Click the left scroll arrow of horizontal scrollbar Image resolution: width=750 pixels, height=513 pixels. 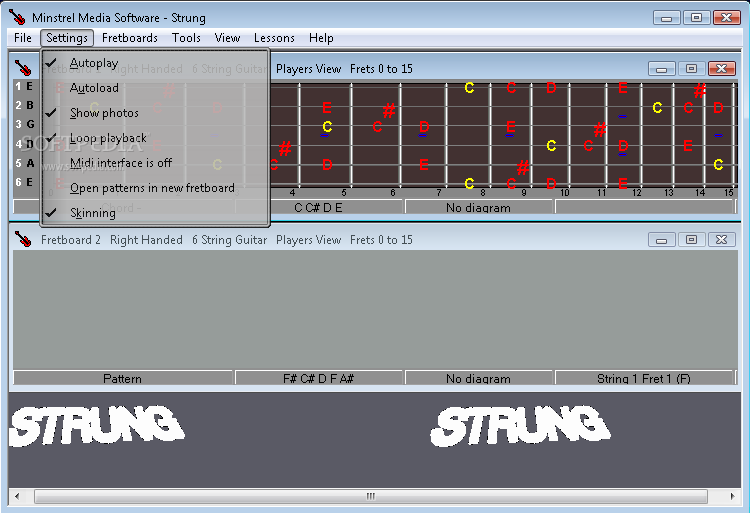click(17, 496)
